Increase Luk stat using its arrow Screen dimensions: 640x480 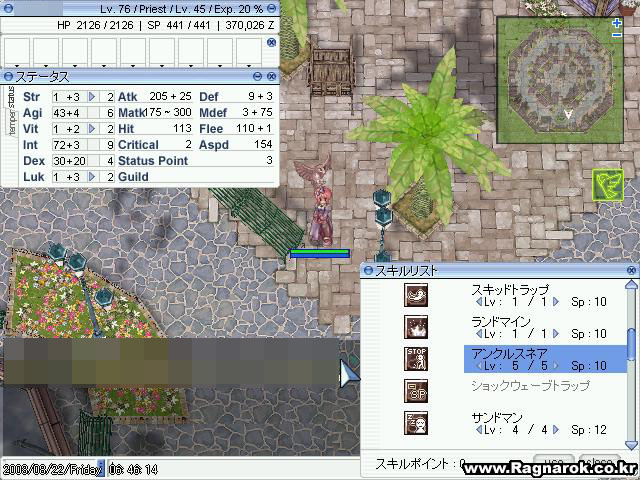(x=93, y=177)
